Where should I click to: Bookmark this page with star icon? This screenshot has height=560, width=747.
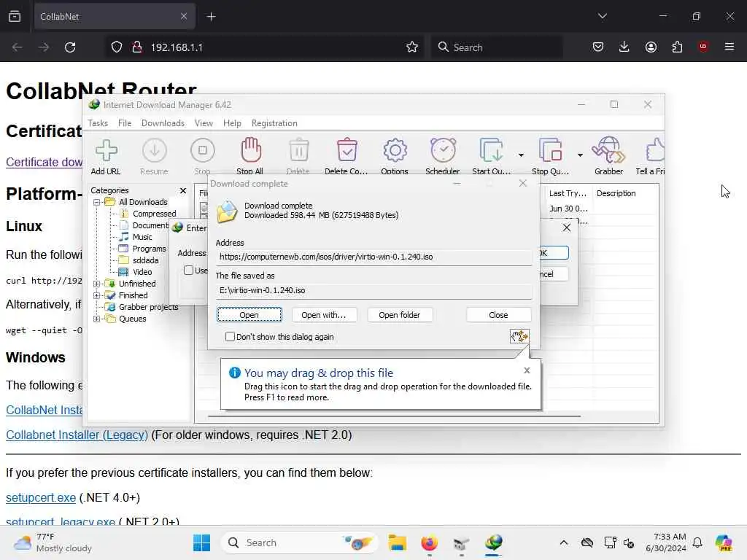(x=412, y=47)
